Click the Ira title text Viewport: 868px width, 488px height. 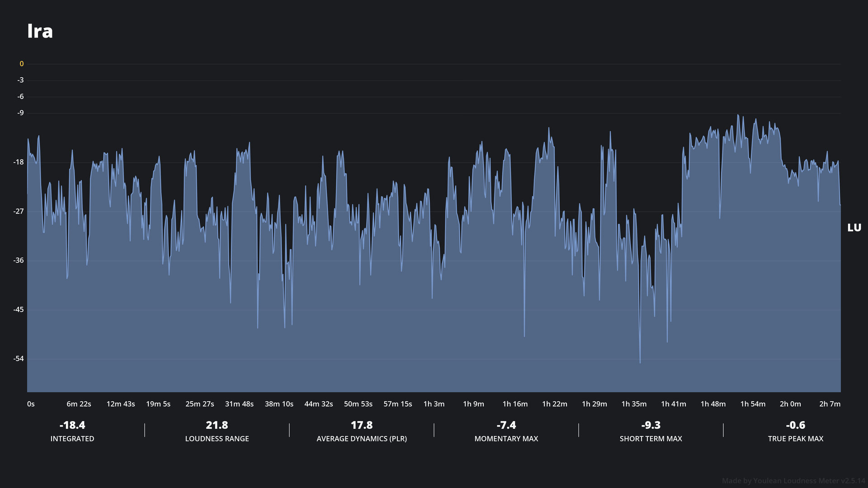click(40, 31)
